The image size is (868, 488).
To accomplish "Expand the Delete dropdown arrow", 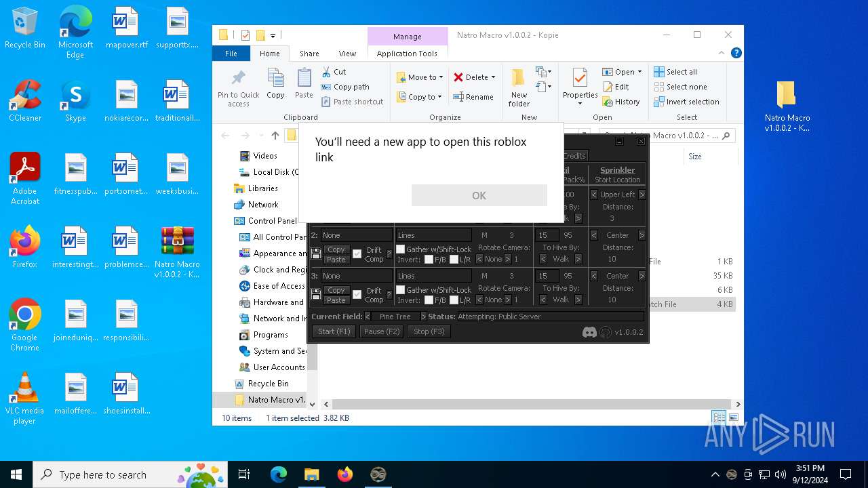I will pyautogui.click(x=493, y=77).
